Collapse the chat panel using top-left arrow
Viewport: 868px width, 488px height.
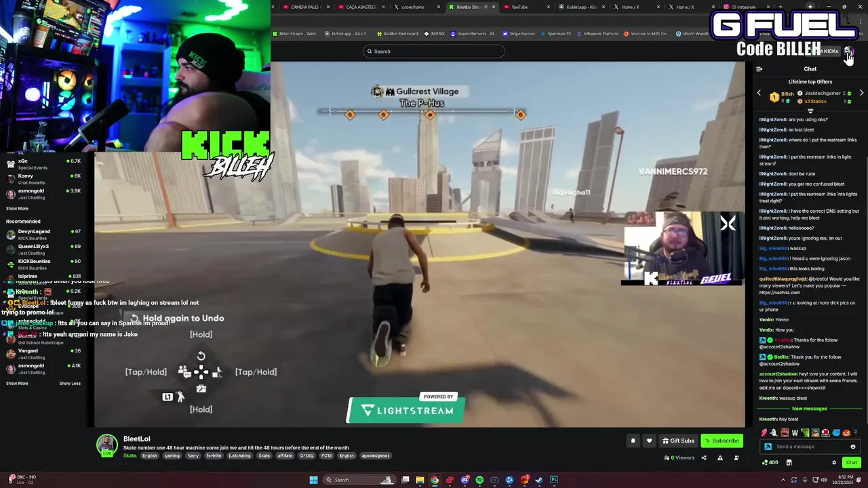pos(759,68)
